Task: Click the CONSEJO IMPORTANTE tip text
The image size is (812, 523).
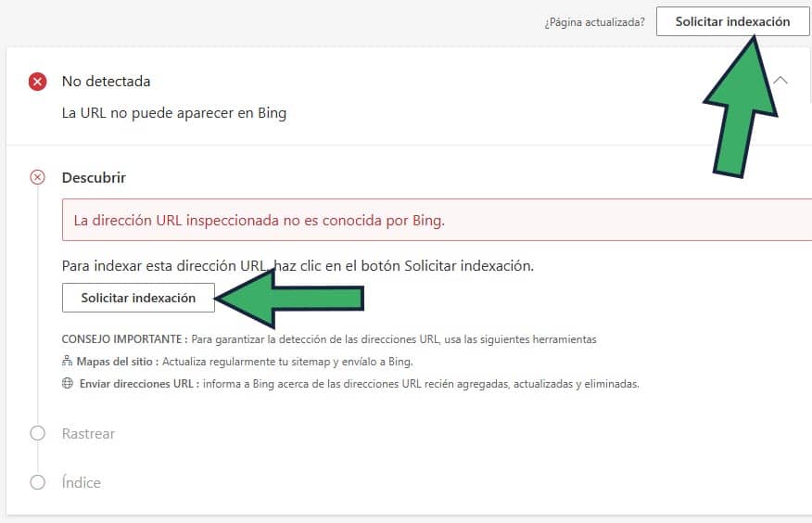Action: point(329,339)
